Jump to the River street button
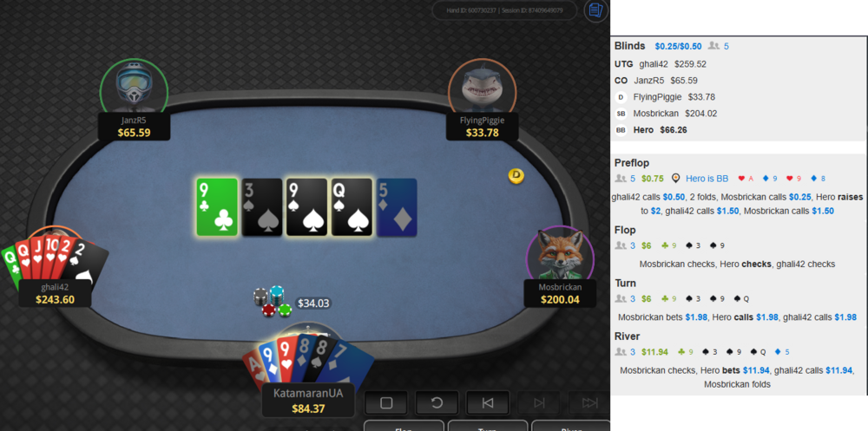Image resolution: width=868 pixels, height=431 pixels. click(x=571, y=426)
